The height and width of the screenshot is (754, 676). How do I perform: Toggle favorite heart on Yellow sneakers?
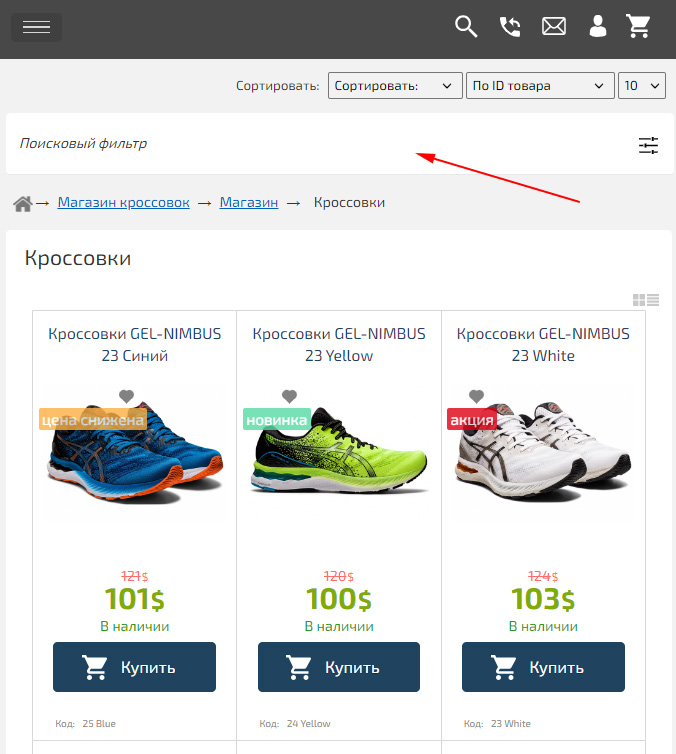click(x=289, y=396)
